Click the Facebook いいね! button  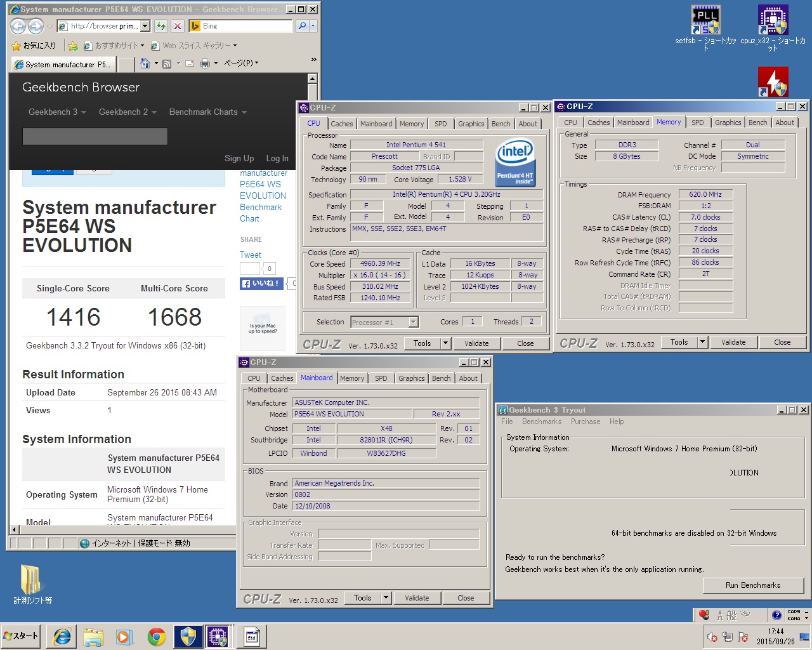pos(262,284)
